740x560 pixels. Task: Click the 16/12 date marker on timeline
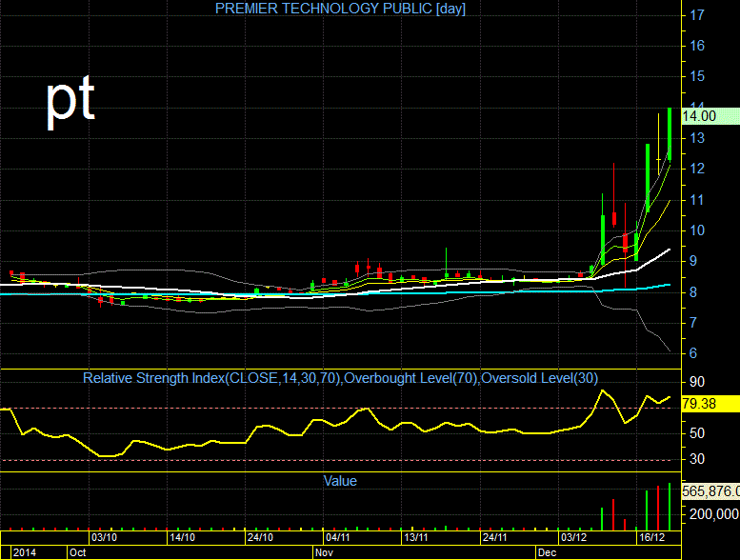[651, 537]
